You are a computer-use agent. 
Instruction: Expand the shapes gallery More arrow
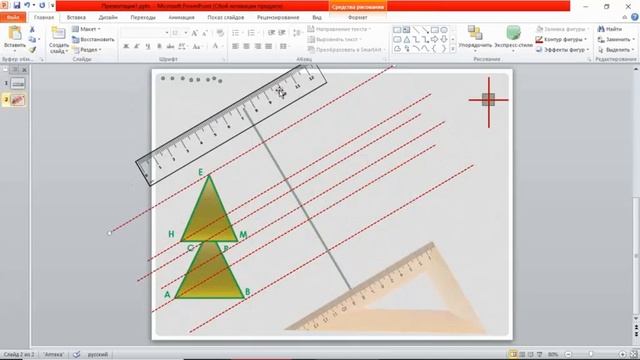click(453, 49)
